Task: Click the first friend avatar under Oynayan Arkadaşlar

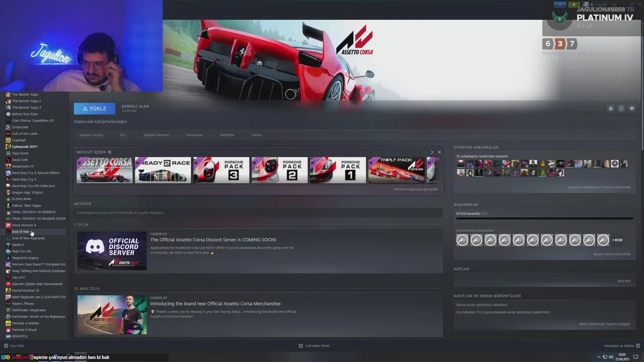Action: click(460, 164)
